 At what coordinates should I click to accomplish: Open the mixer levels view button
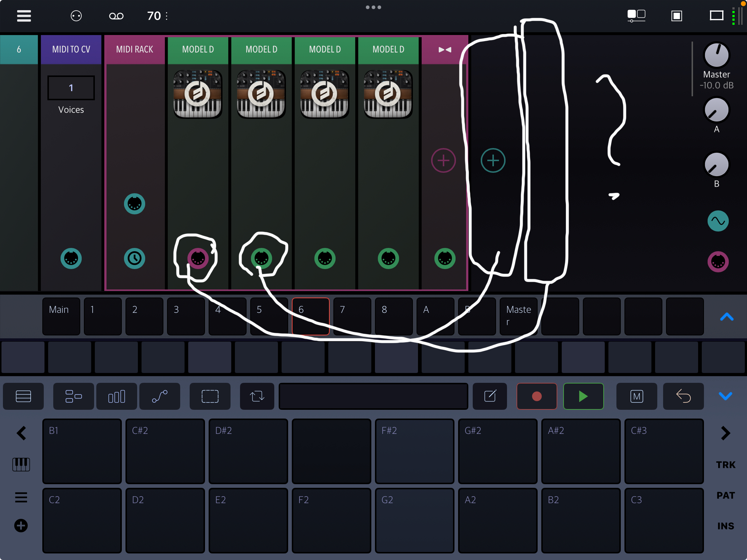point(117,396)
